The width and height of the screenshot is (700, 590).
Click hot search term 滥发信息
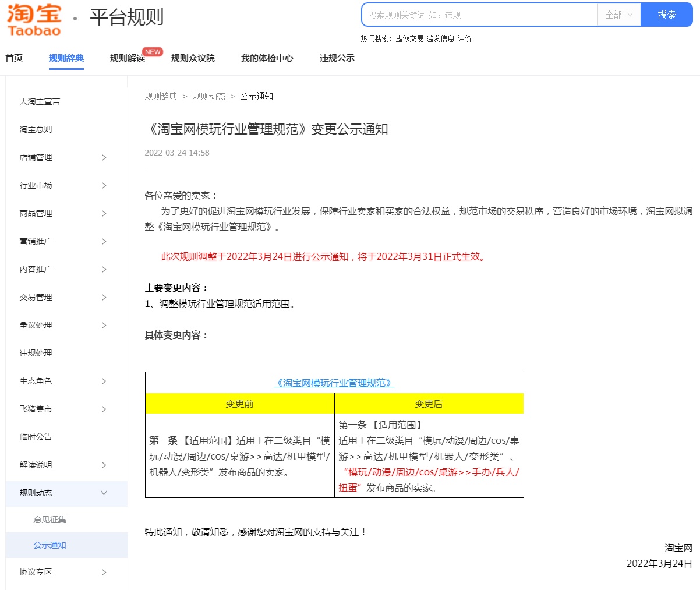pos(440,38)
